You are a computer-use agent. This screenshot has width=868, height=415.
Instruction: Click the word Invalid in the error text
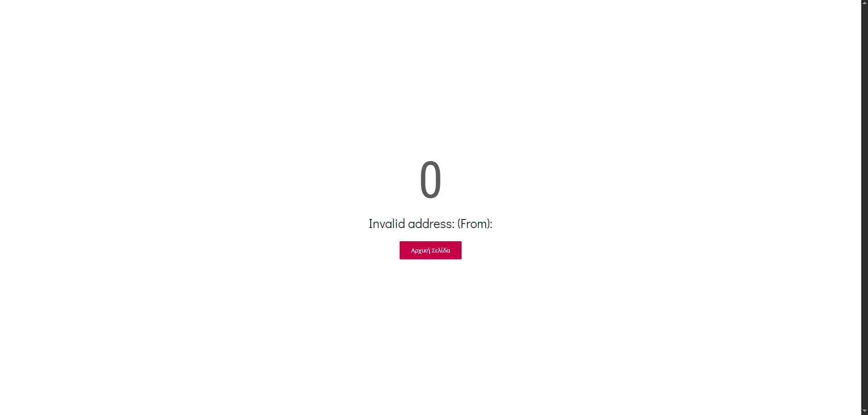tap(387, 224)
